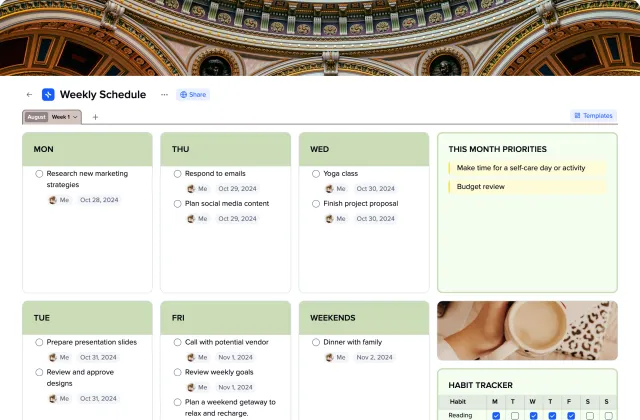Image resolution: width=640 pixels, height=420 pixels.
Task: Check off Yoga class task
Action: point(316,174)
